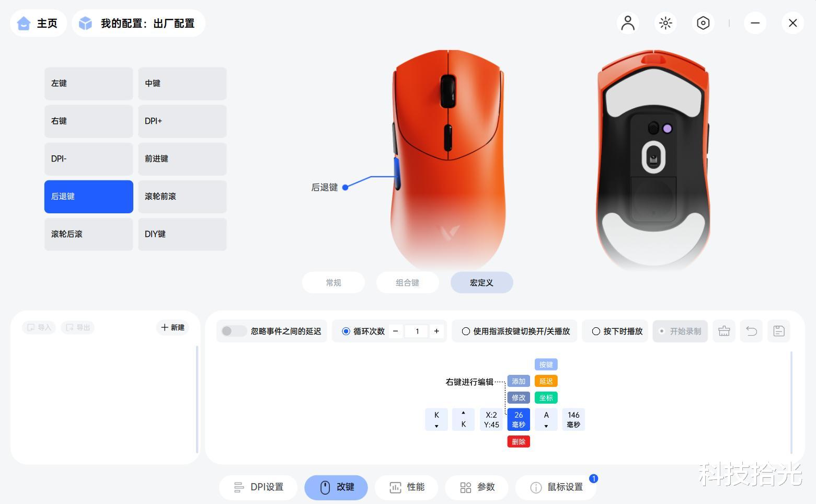The height and width of the screenshot is (504, 816).
Task: Select the DIY键 button assignment
Action: 182,234
